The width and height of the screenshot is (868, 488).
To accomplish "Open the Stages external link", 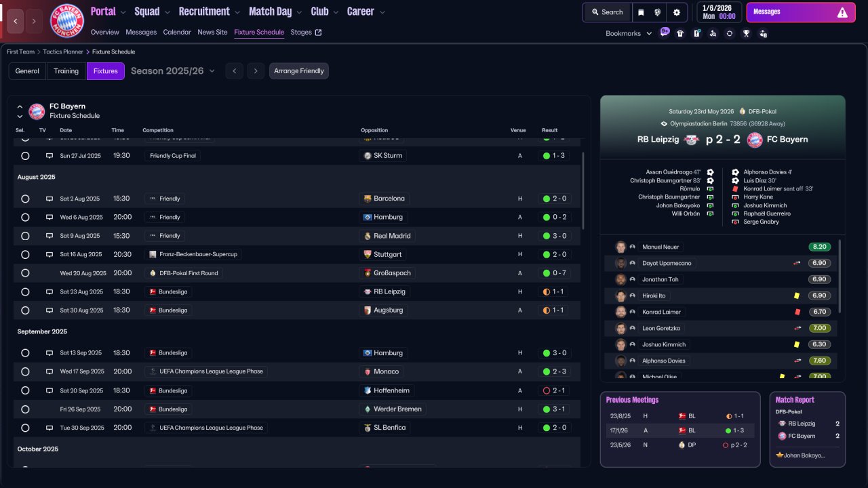I will [x=306, y=32].
